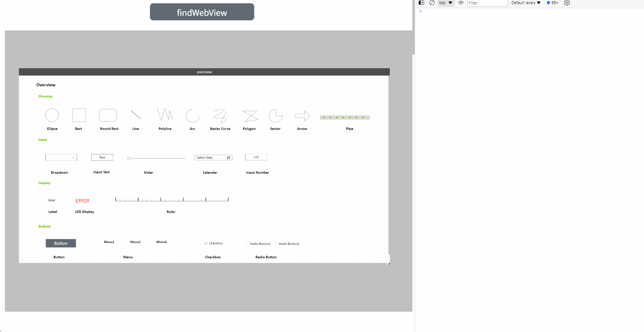Select Radio Button1 option
The width and height of the screenshot is (644, 332).
(x=247, y=244)
